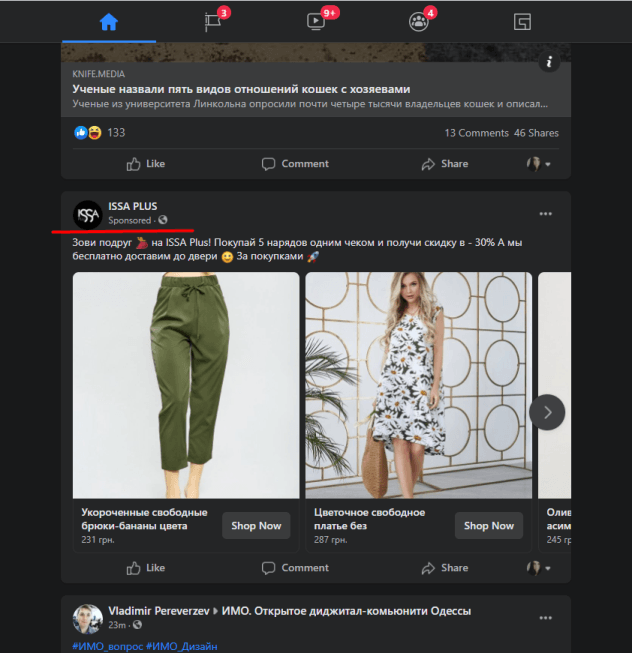Screen dimensions: 632x653
Task: Go to Facebook Home tab
Action: 108,21
